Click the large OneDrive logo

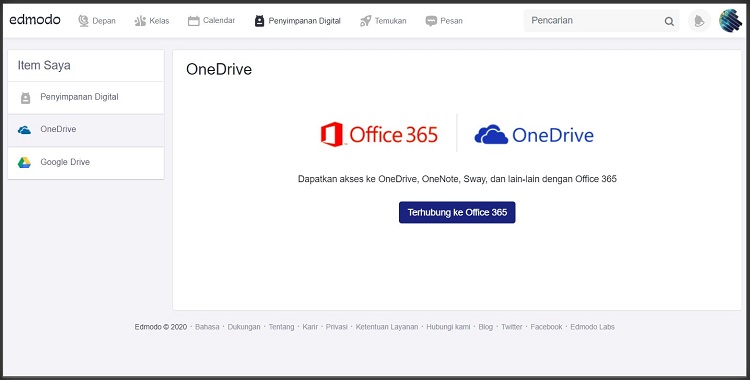(x=534, y=134)
